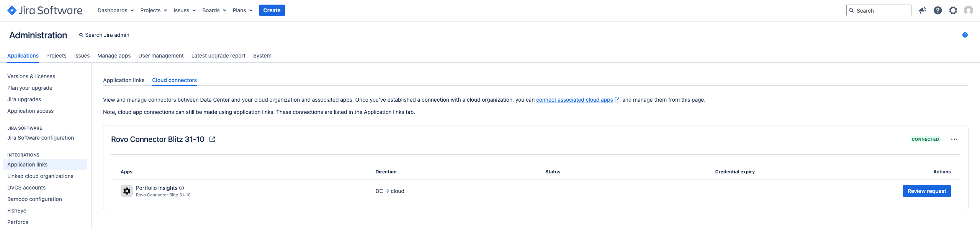
Task: Open the help question mark icon
Action: 938,10
